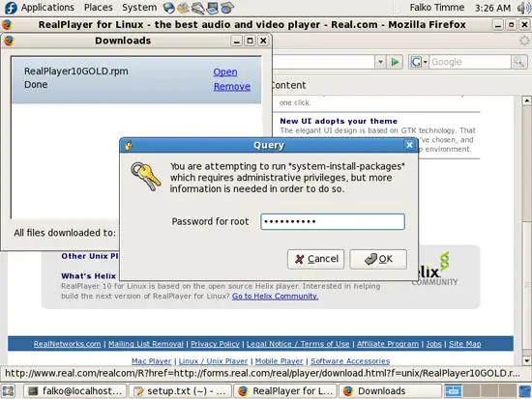
Task: Click the trash icon in bottom panel
Action: 525,391
